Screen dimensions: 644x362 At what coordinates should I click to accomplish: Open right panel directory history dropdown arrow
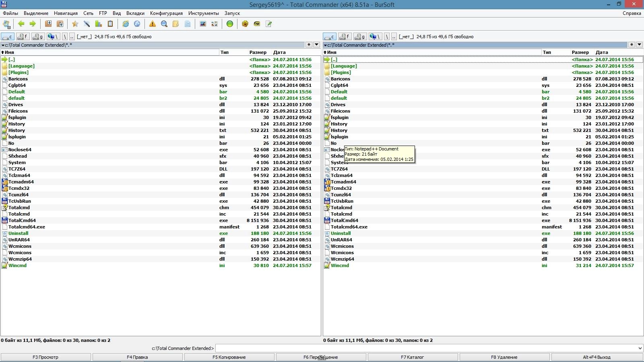pos(639,45)
